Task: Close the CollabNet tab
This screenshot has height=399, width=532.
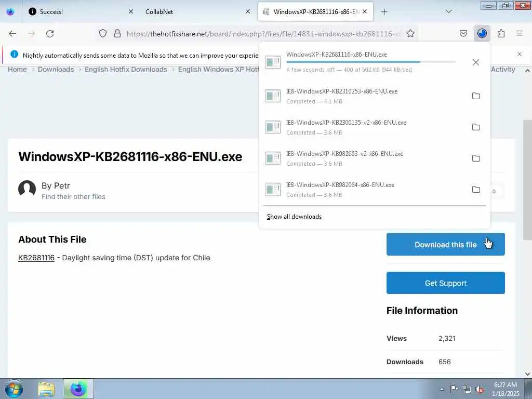Action: tap(248, 11)
